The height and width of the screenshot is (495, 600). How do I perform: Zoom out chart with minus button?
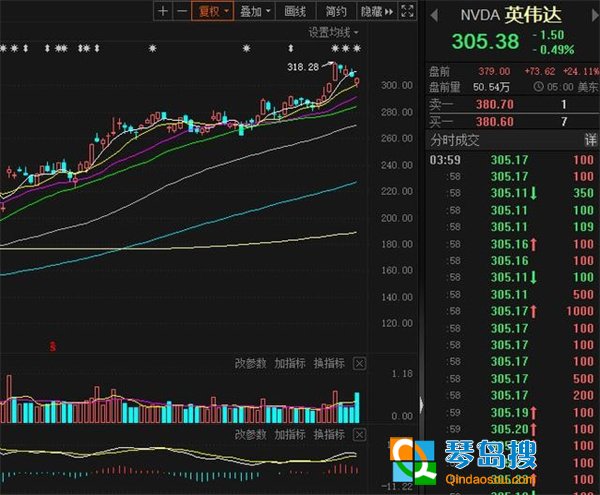coord(182,11)
